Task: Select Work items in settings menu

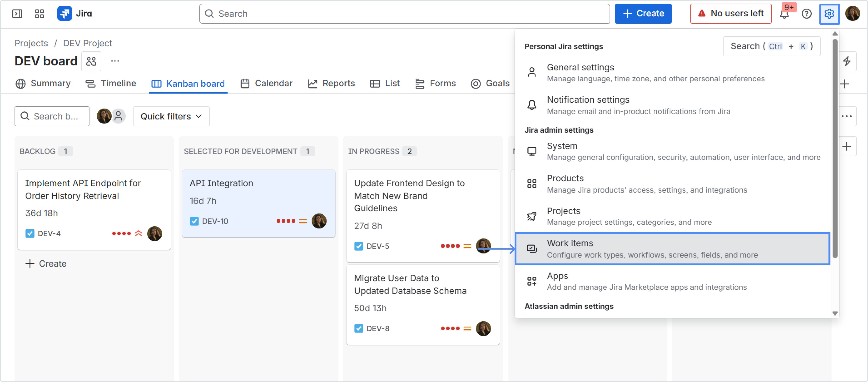Action: click(x=672, y=249)
